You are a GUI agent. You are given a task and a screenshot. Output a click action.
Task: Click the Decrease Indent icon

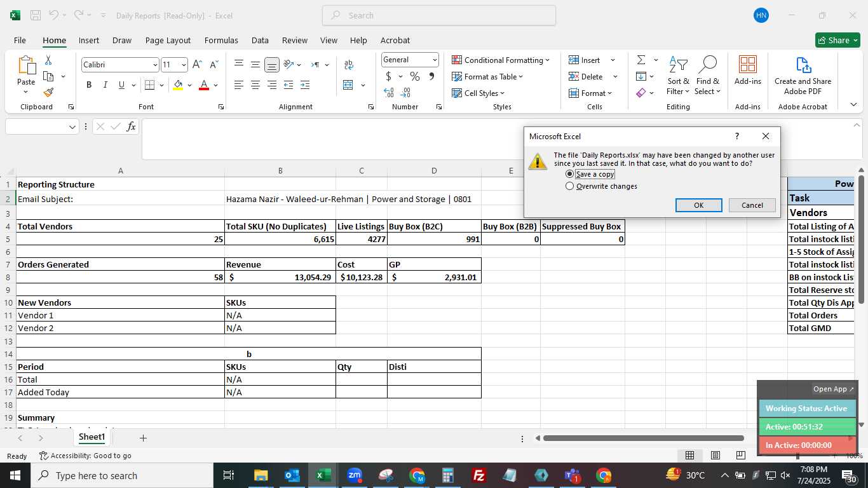288,85
